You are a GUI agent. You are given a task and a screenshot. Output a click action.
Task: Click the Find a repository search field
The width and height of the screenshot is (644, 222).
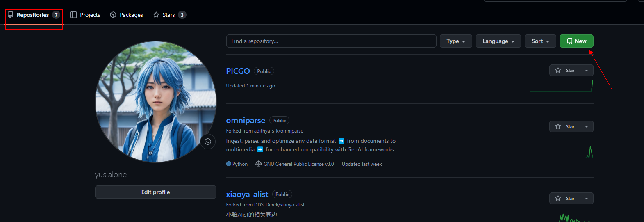pos(331,41)
